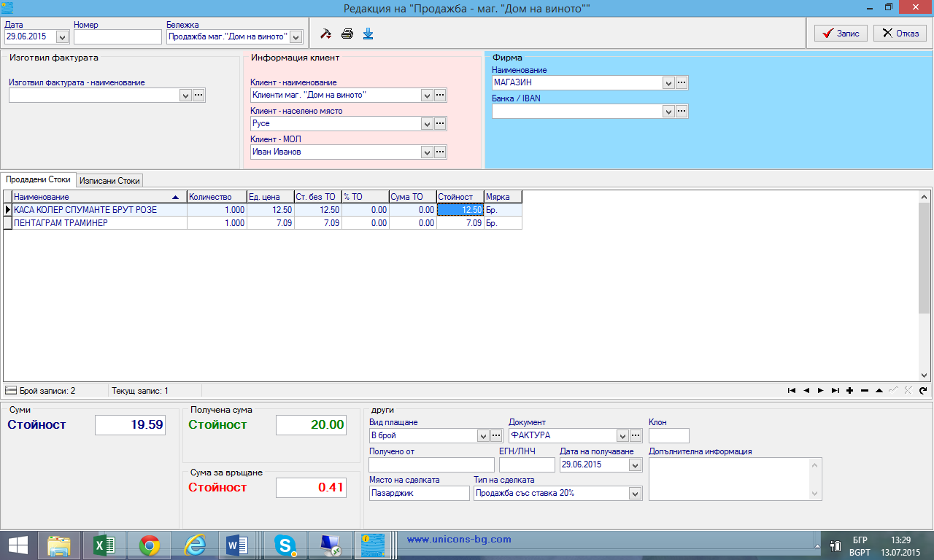
Task: Click the Получено от text field
Action: point(431,464)
